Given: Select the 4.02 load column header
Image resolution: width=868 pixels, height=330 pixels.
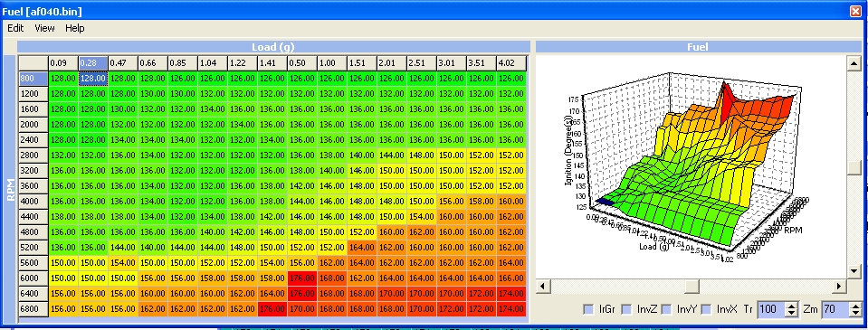Looking at the screenshot, I should (x=511, y=63).
